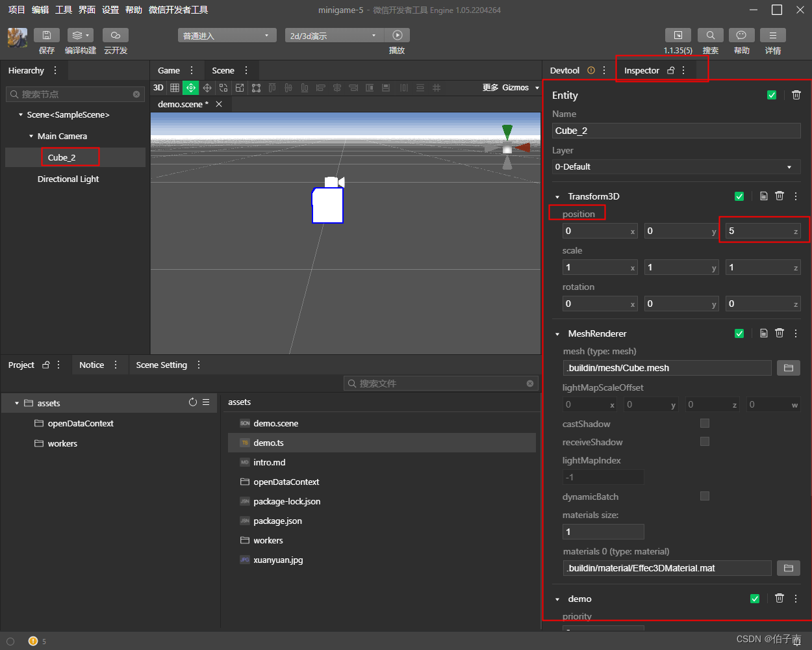
Task: Click the hash grid snap icon
Action: pos(437,88)
